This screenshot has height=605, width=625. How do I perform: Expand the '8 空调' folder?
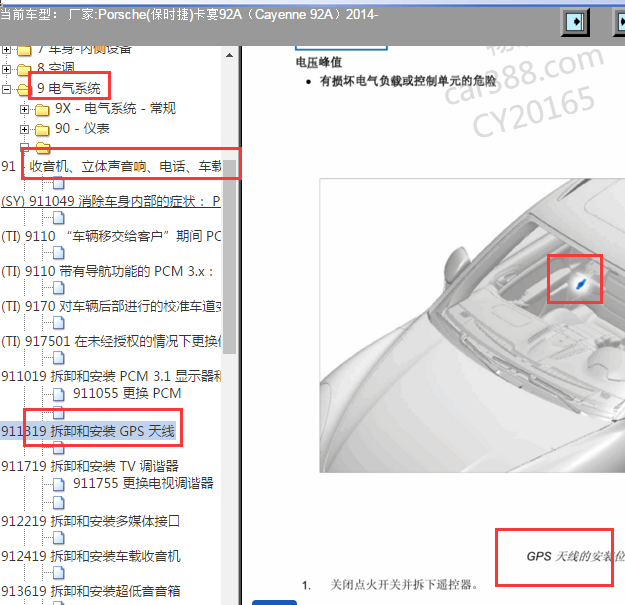tap(6, 69)
